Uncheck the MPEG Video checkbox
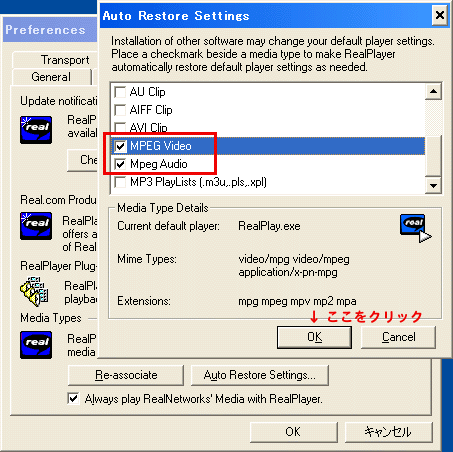The width and height of the screenshot is (453, 452). tap(120, 146)
